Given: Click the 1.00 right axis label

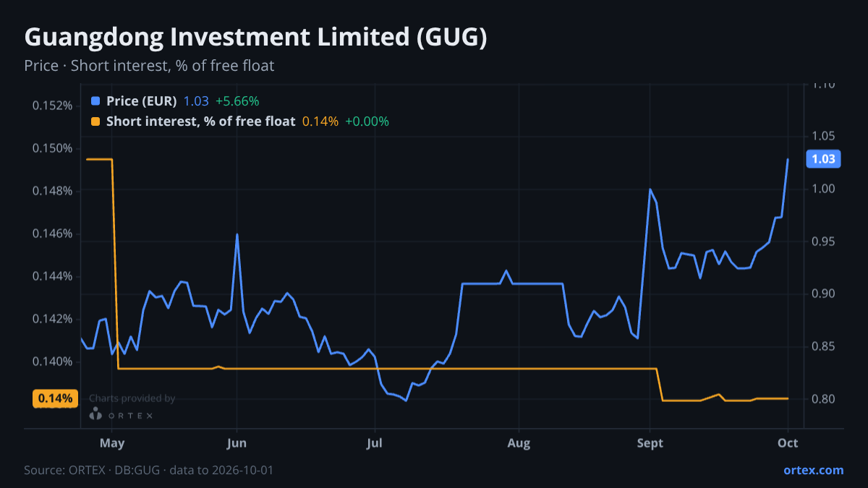Looking at the screenshot, I should [823, 189].
